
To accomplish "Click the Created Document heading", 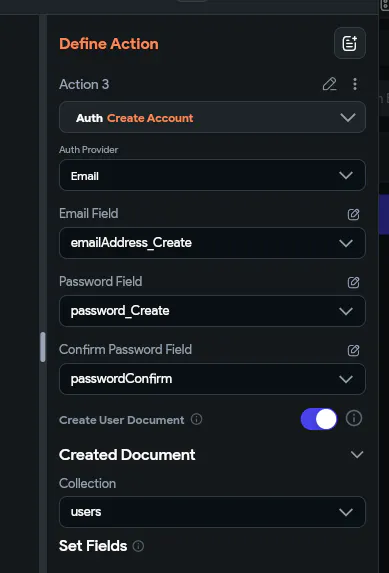I will coord(127,455).
